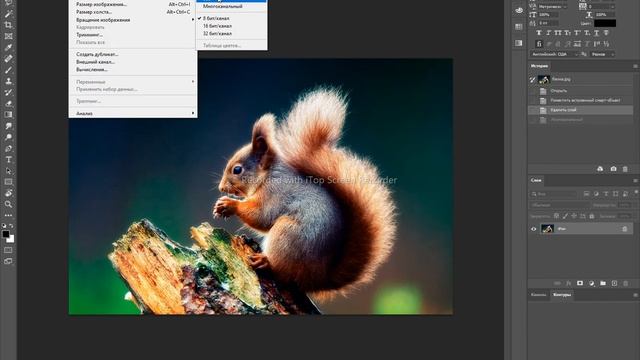Expand Анализ submenu
This screenshot has height=360, width=640.
[x=133, y=113]
